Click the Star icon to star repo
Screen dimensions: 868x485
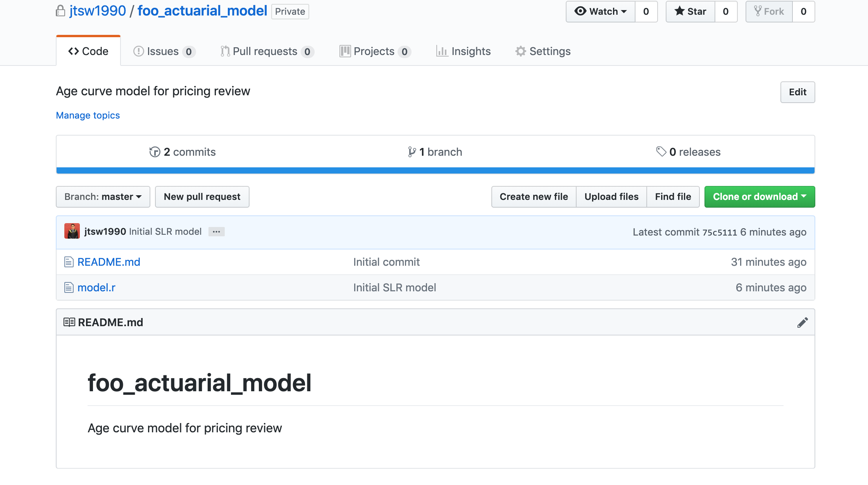[x=680, y=12]
